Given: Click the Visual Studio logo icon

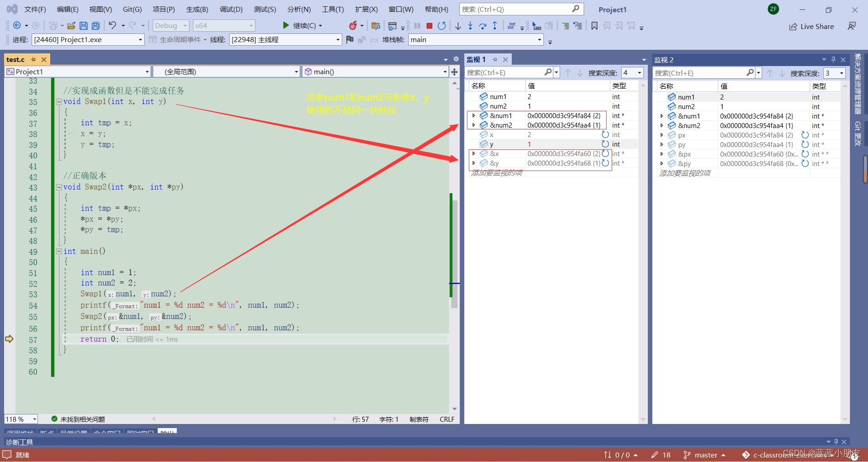Looking at the screenshot, I should pyautogui.click(x=12, y=9).
